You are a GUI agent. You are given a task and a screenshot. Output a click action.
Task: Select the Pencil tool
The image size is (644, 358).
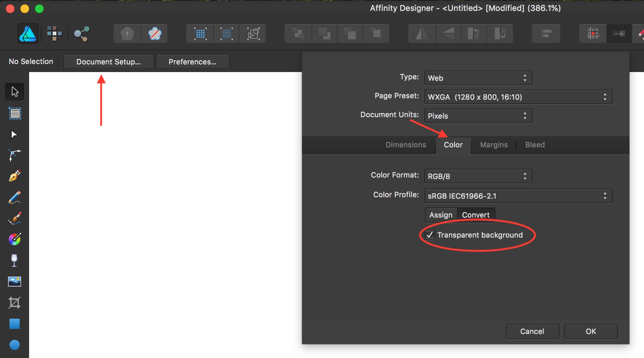(x=15, y=197)
